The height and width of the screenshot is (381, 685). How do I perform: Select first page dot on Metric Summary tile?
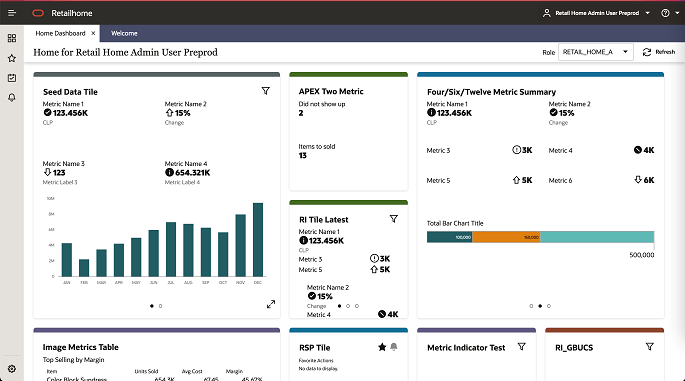(x=531, y=306)
